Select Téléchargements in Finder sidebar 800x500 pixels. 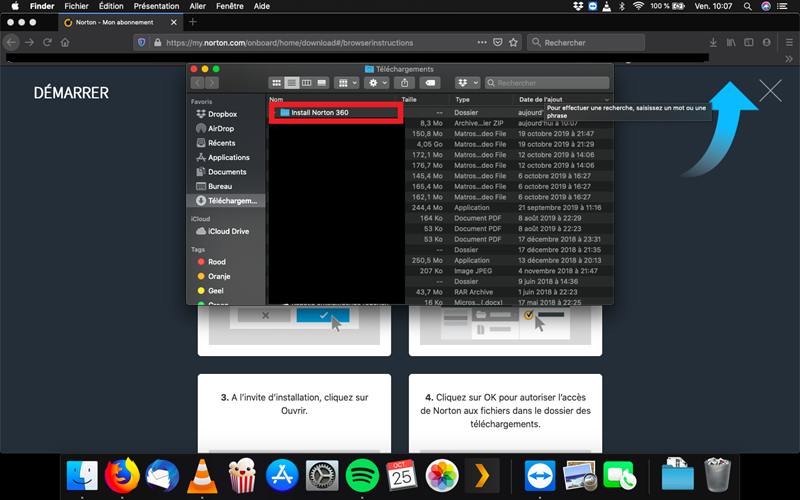226,201
